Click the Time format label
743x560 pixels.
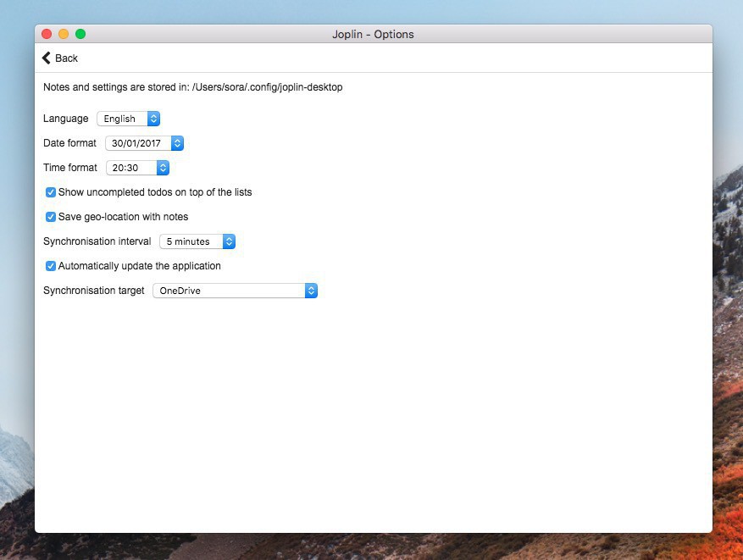pos(70,168)
